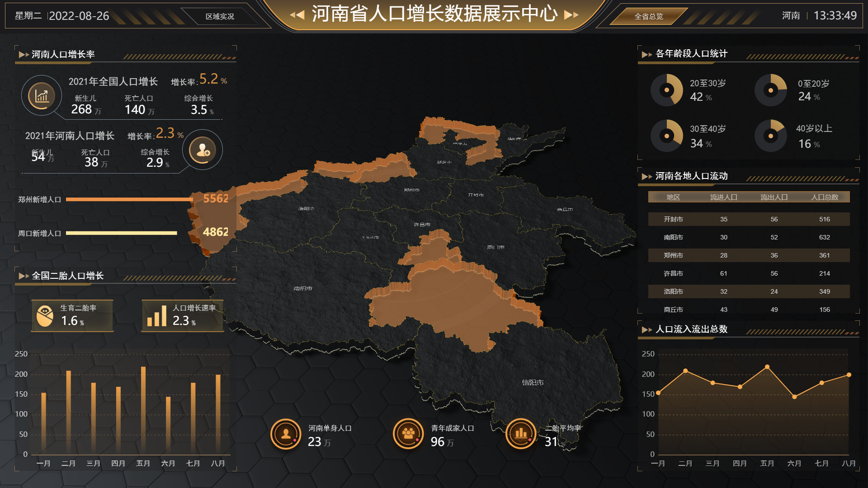Click 信阳市 region on the map
The image size is (868, 488).
pos(533,382)
